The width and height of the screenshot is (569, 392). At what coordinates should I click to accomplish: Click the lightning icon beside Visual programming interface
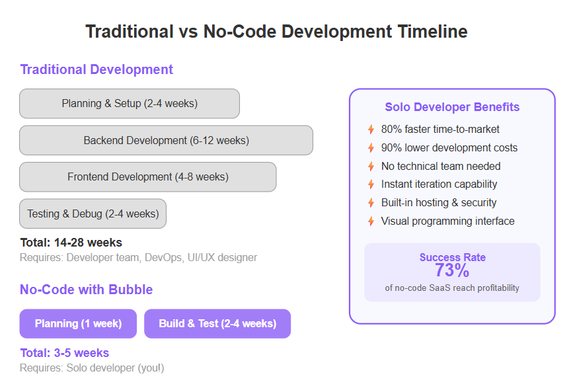[371, 221]
